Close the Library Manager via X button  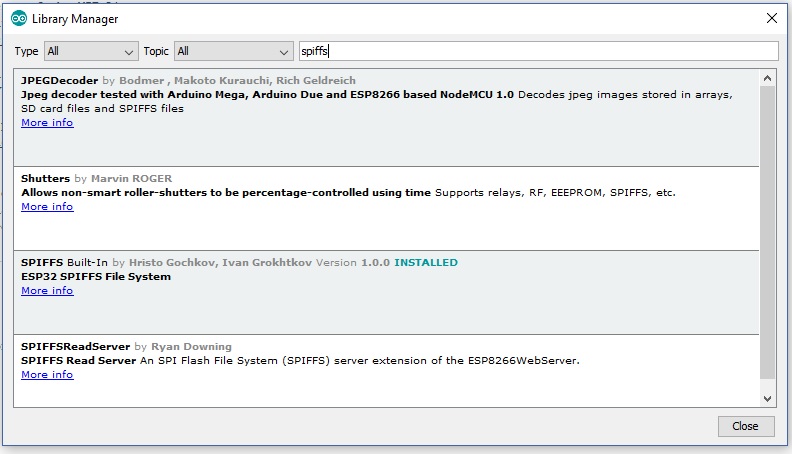tap(771, 18)
